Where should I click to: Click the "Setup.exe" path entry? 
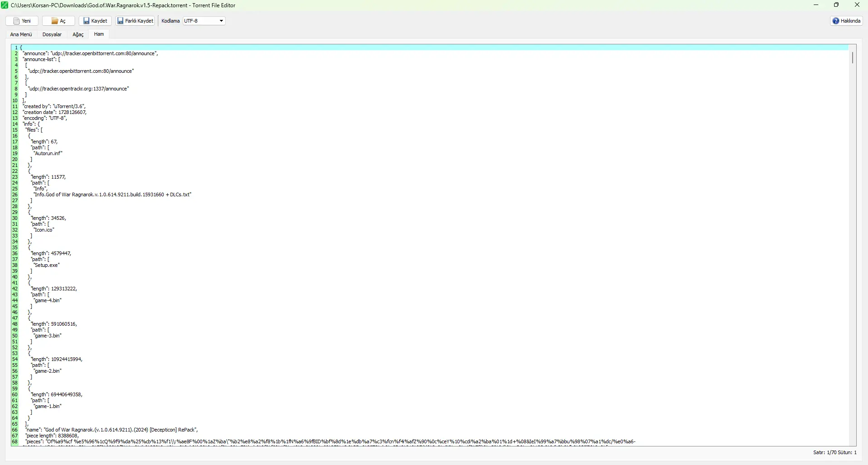47,265
